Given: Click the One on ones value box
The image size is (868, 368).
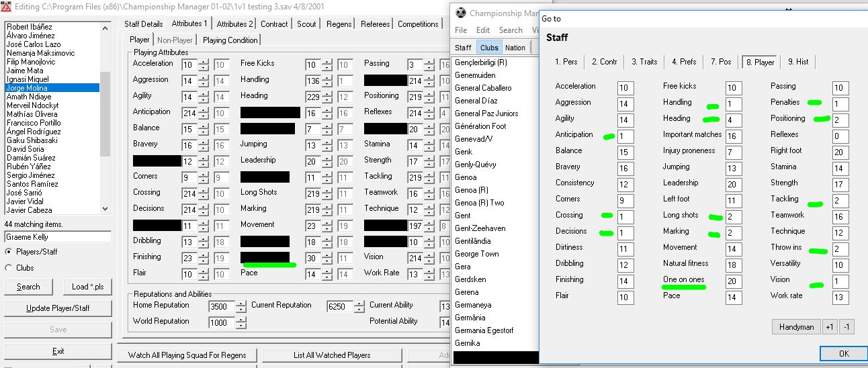Looking at the screenshot, I should [x=733, y=281].
